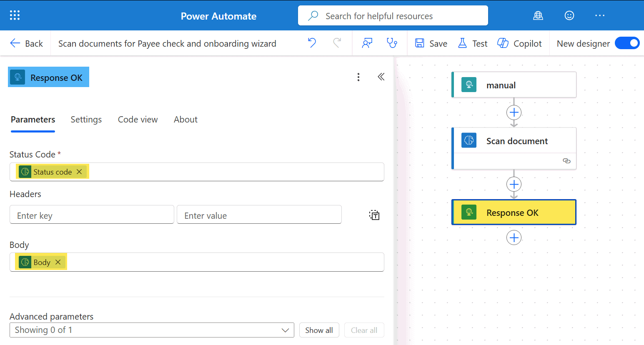Switch Headers to text mode icon
The width and height of the screenshot is (644, 345).
click(374, 215)
